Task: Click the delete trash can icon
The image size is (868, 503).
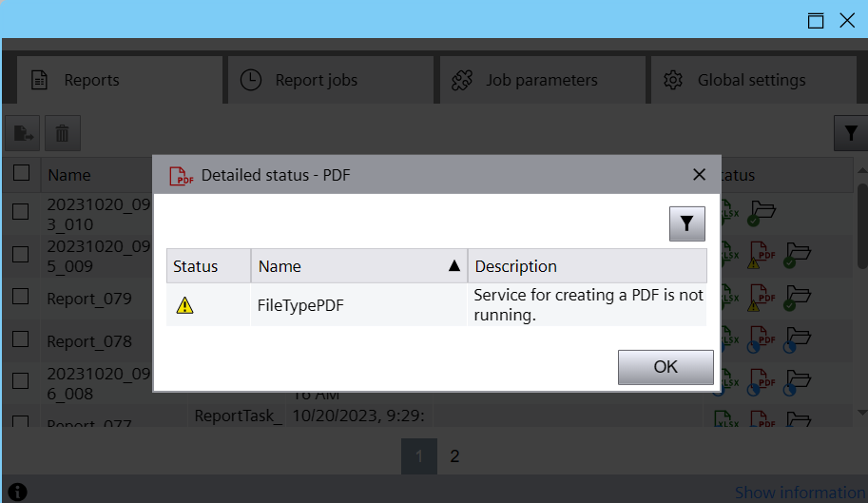Action: tap(63, 133)
